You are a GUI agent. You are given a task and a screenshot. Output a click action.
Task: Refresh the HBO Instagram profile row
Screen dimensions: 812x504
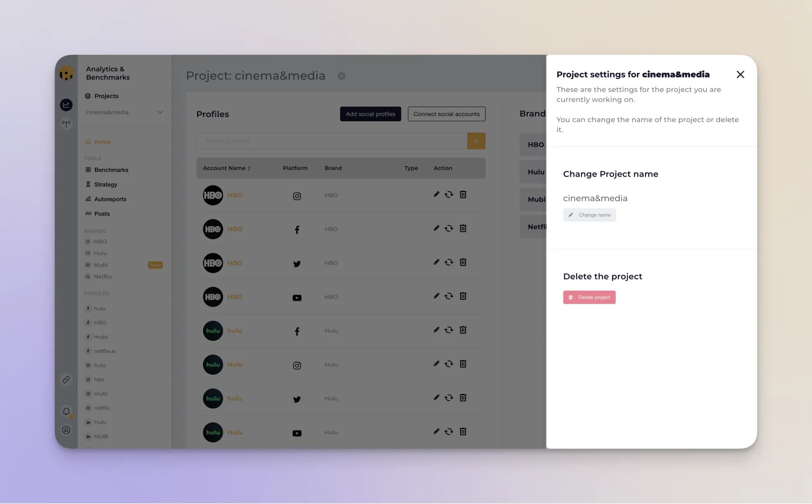[449, 194]
